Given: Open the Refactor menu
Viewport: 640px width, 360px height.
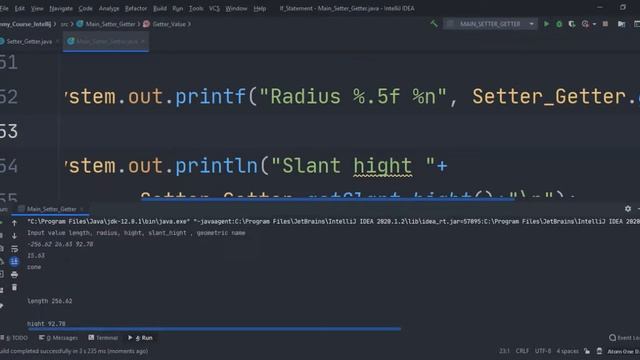Looking at the screenshot, I should pyautogui.click(x=136, y=8).
